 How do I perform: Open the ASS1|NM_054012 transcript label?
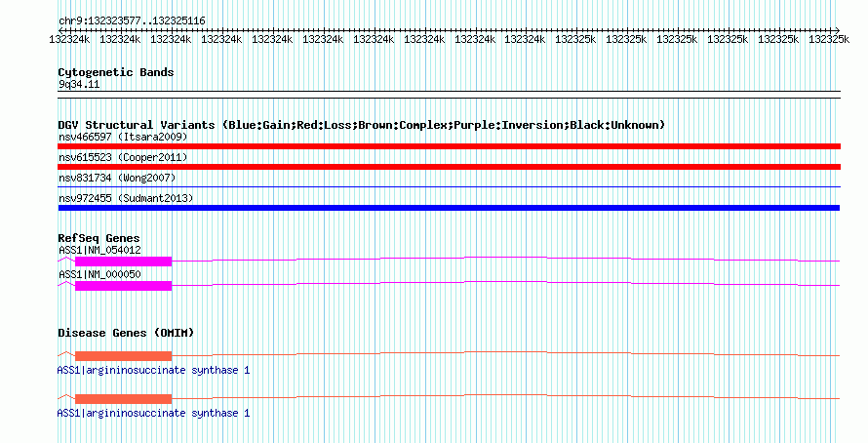pos(99,251)
